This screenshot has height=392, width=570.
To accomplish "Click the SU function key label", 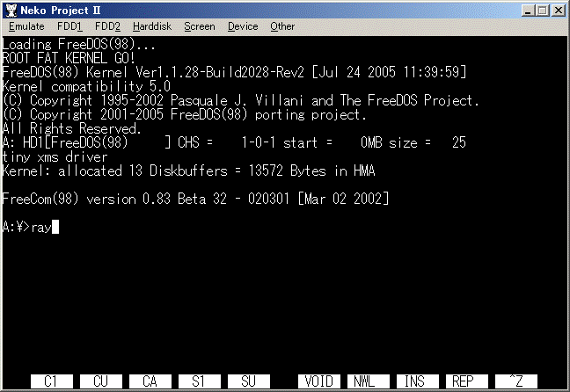I will 249,381.
